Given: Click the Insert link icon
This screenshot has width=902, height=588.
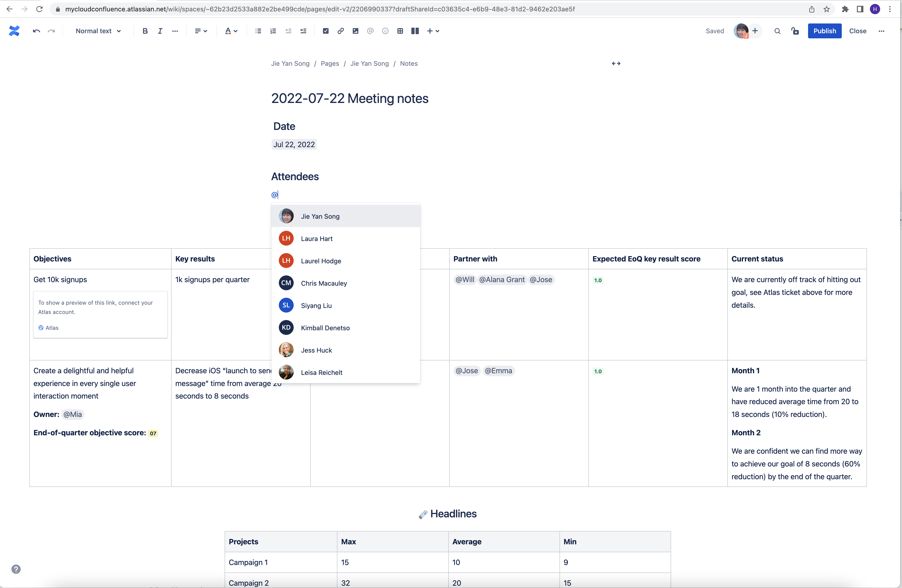Looking at the screenshot, I should click(341, 31).
